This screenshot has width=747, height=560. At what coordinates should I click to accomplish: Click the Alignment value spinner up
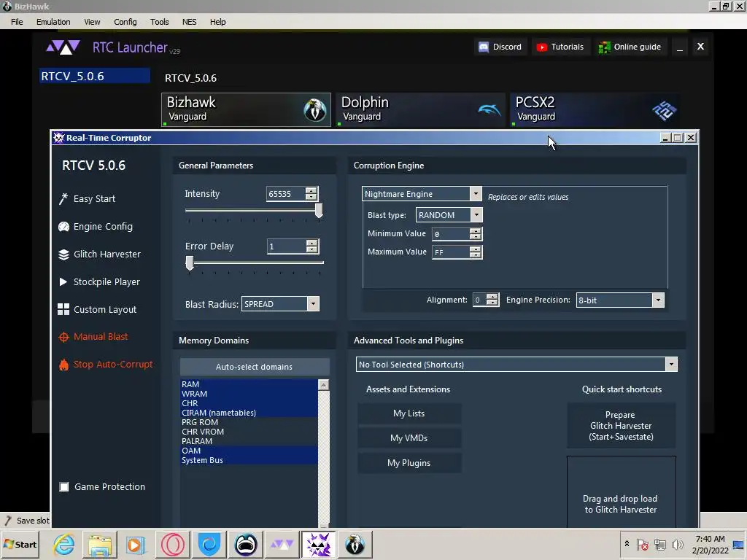(492, 297)
